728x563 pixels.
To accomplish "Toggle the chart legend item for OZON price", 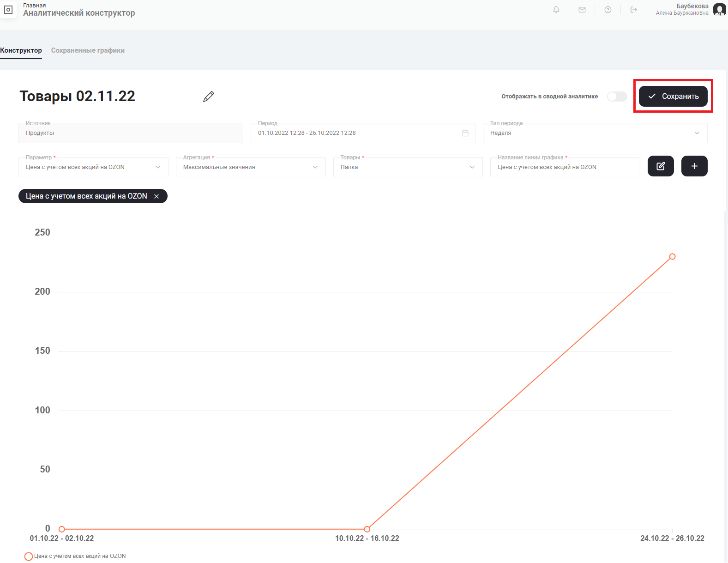I will pos(75,556).
